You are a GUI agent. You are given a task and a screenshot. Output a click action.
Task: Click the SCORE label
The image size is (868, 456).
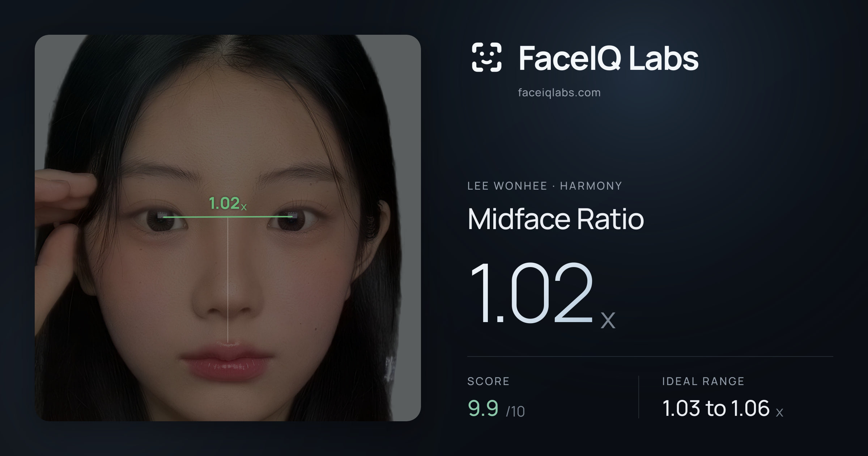click(488, 381)
